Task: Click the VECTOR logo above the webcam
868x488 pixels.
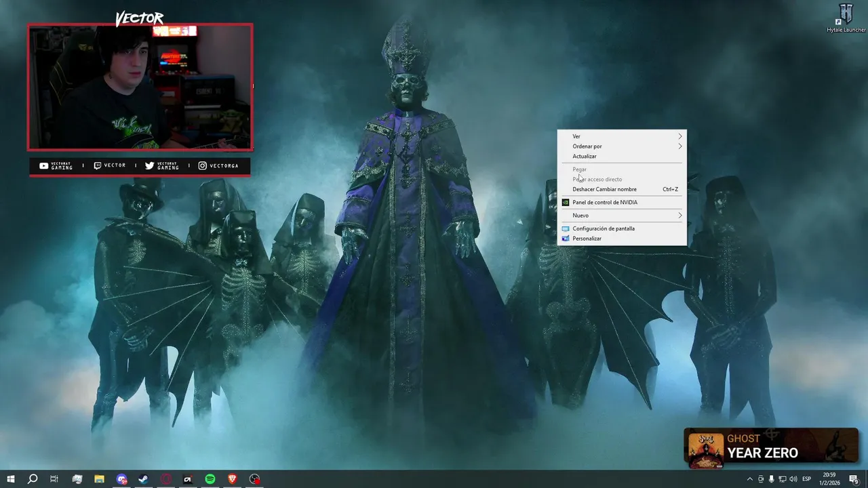Action: [x=139, y=18]
